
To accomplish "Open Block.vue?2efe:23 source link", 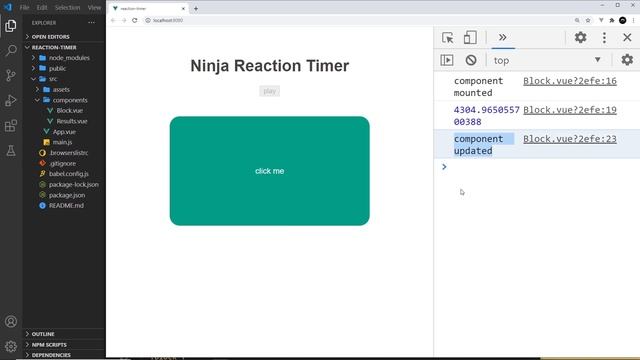I will [x=570, y=139].
